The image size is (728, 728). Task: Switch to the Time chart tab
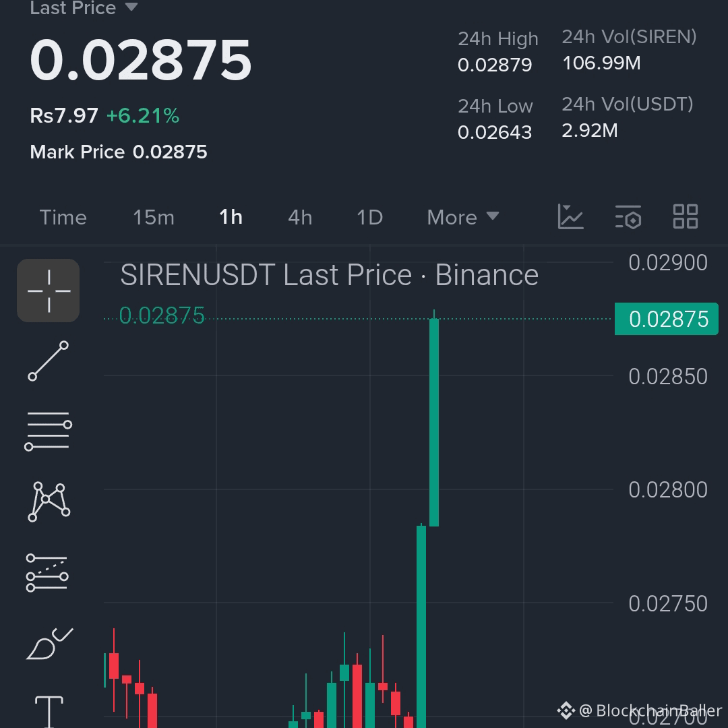point(63,217)
